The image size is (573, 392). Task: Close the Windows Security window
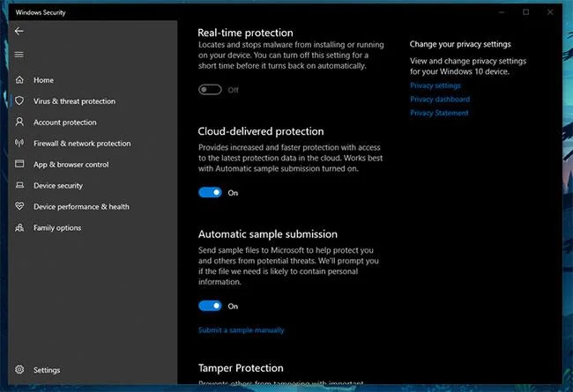tap(550, 12)
